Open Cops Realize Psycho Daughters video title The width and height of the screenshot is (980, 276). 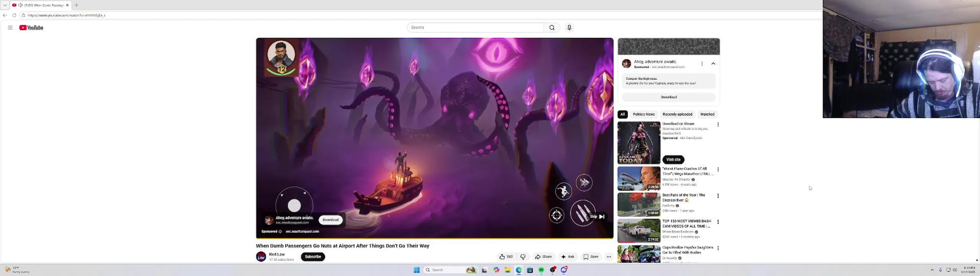[x=688, y=250]
